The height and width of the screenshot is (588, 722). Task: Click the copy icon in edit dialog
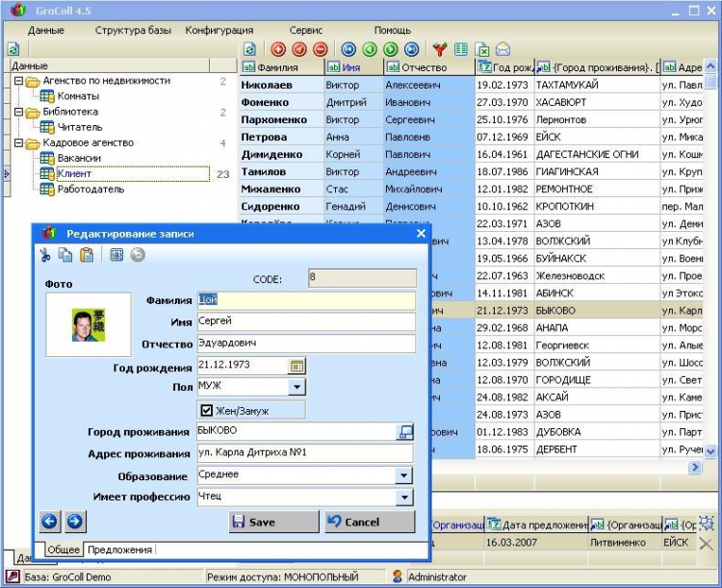point(65,255)
